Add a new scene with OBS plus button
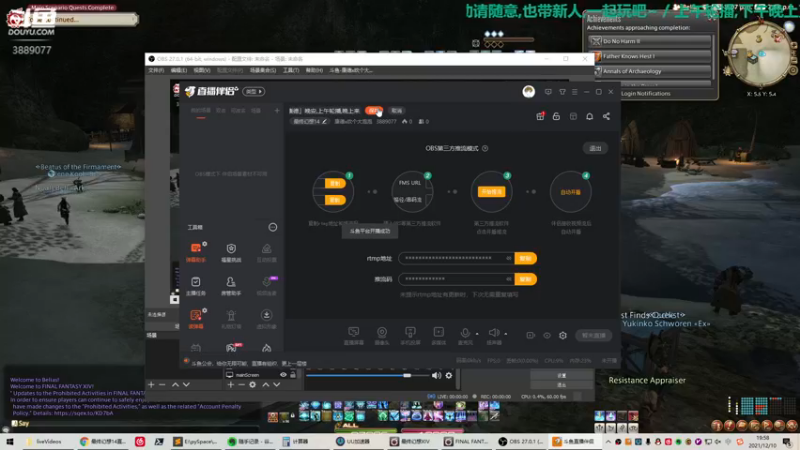 pyautogui.click(x=151, y=385)
